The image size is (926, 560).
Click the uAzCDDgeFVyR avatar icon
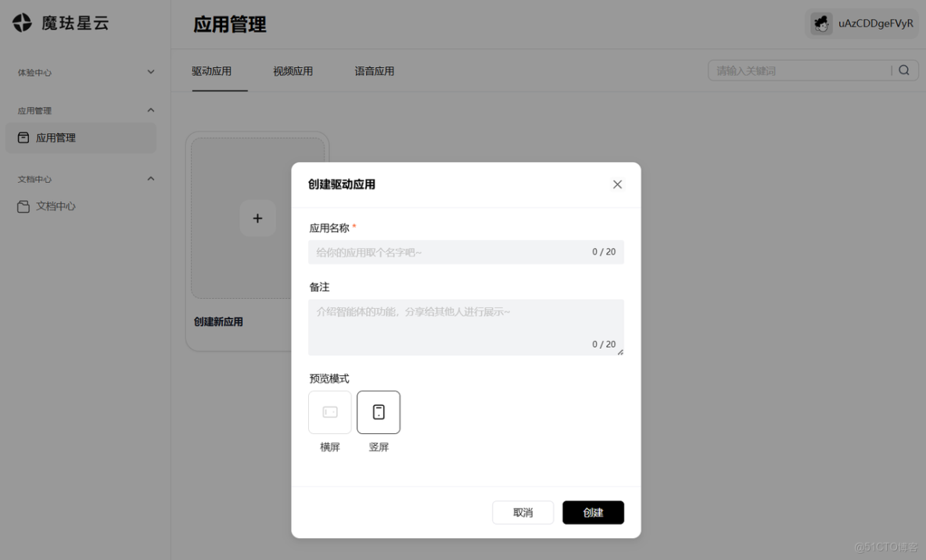[820, 23]
